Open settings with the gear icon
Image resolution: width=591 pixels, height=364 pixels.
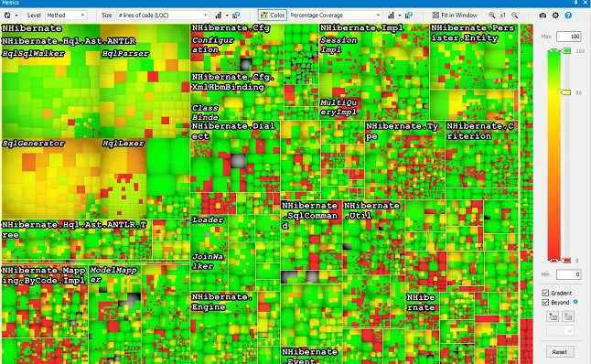[x=555, y=16]
